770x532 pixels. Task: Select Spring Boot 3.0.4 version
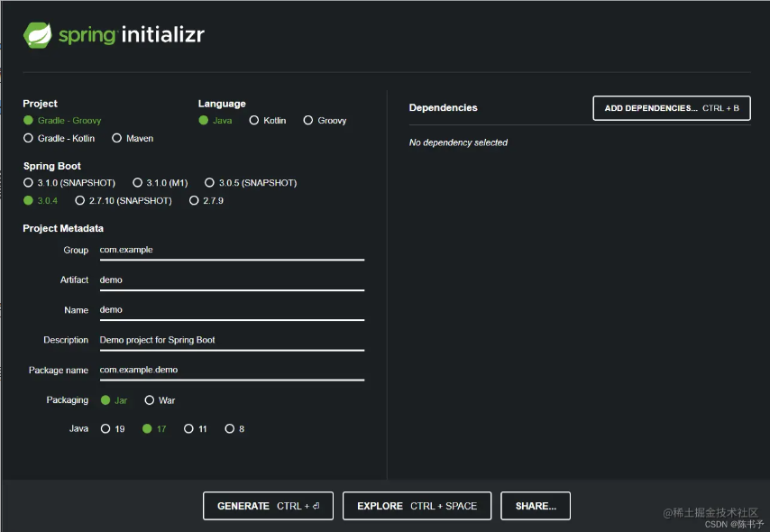pyautogui.click(x=41, y=200)
